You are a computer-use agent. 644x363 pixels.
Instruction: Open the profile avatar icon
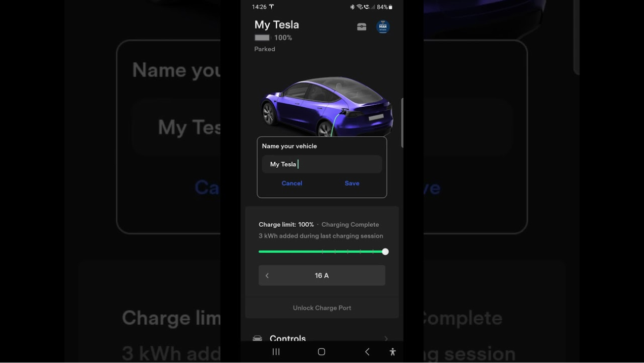pos(383,27)
